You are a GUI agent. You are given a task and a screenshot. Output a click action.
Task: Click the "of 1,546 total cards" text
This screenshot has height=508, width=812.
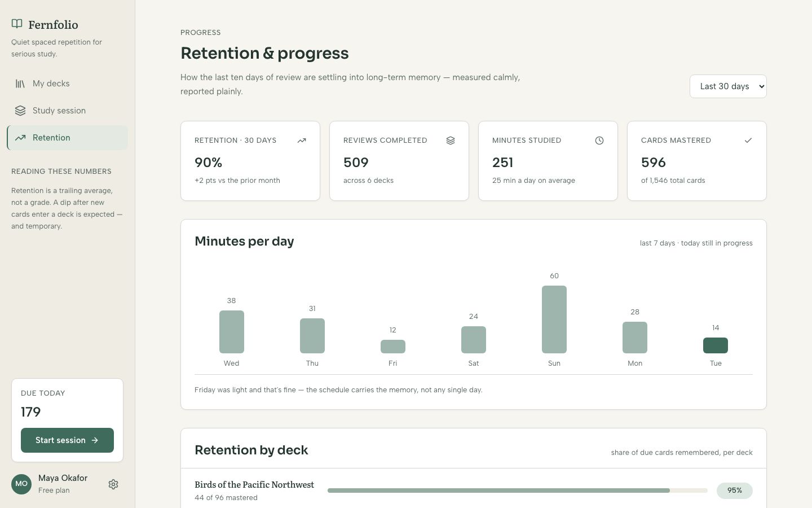(x=673, y=181)
